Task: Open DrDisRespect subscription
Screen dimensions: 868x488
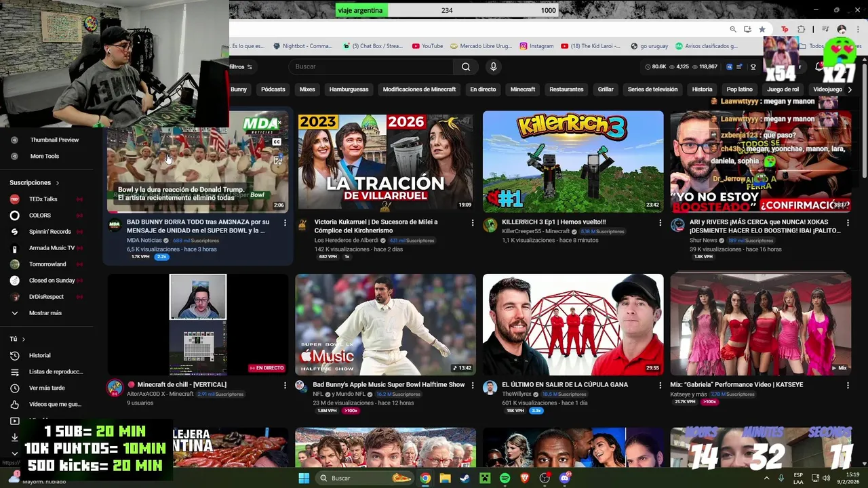Action: [46, 296]
